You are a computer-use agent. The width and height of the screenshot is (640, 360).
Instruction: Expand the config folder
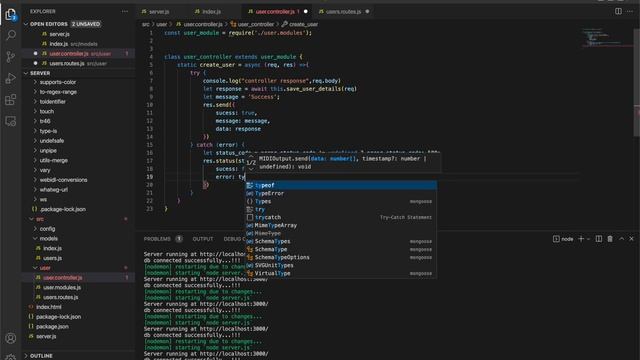click(47, 229)
